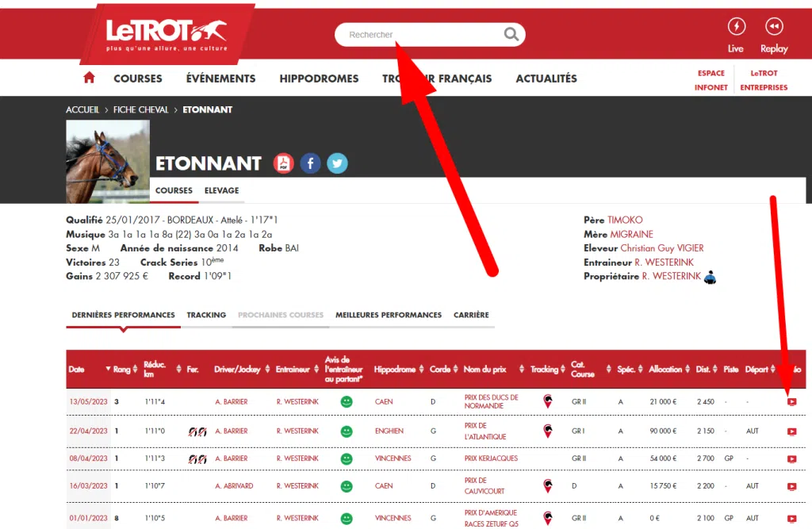This screenshot has height=529, width=812.
Task: Play the video of the 08/04/2023 race
Action: tap(792, 458)
